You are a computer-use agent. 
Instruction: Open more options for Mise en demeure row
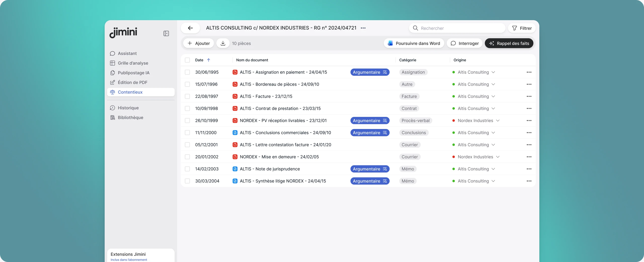529,157
